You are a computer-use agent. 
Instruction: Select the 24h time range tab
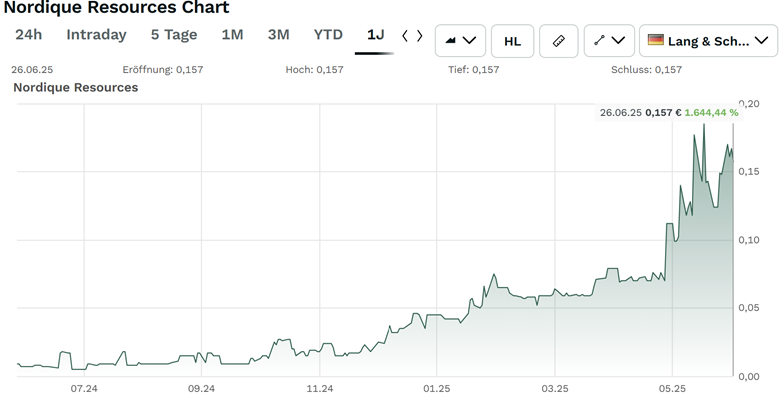[29, 35]
